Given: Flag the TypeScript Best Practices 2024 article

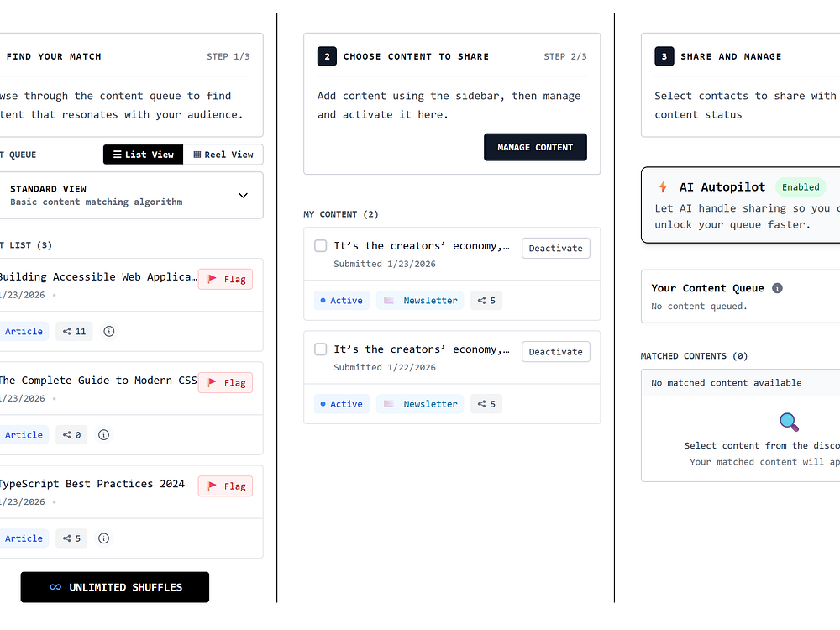Looking at the screenshot, I should (x=225, y=486).
